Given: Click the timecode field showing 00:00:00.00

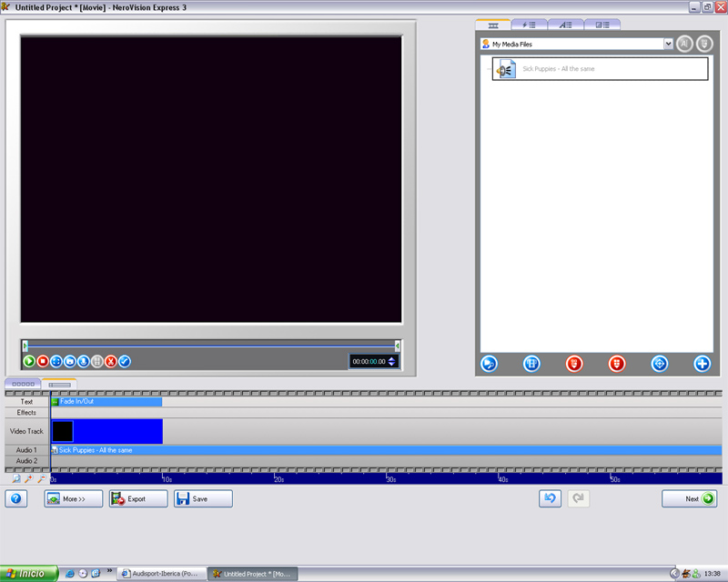Looking at the screenshot, I should pyautogui.click(x=369, y=362).
